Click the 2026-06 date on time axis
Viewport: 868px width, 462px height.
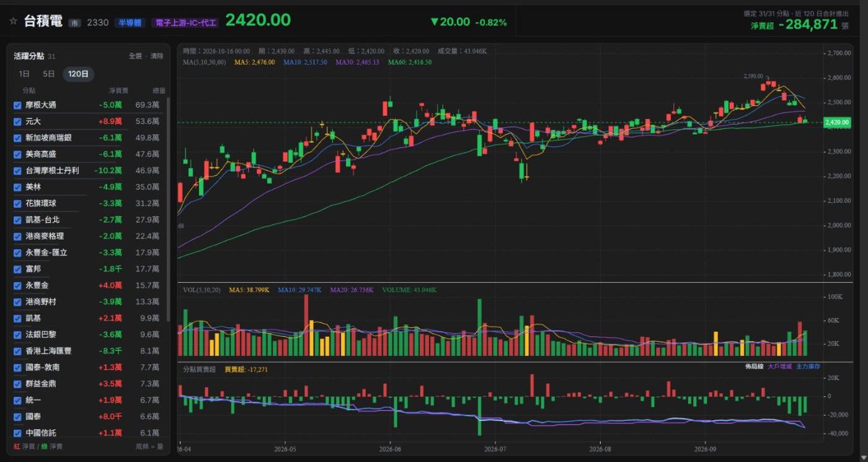coord(391,448)
